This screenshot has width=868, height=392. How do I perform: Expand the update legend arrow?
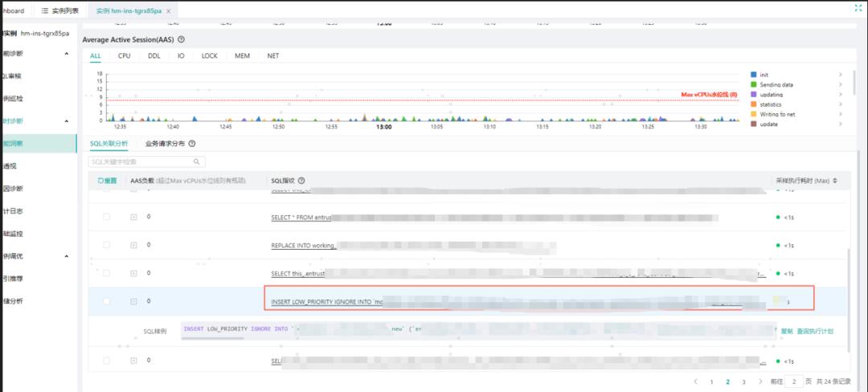click(x=841, y=124)
